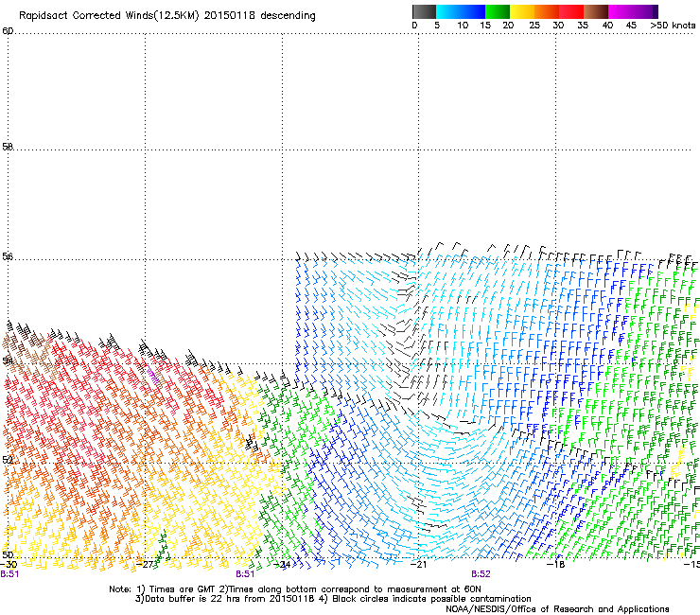The width and height of the screenshot is (700, 615).
Task: Click the latitude label '56'
Action: pyautogui.click(x=8, y=256)
